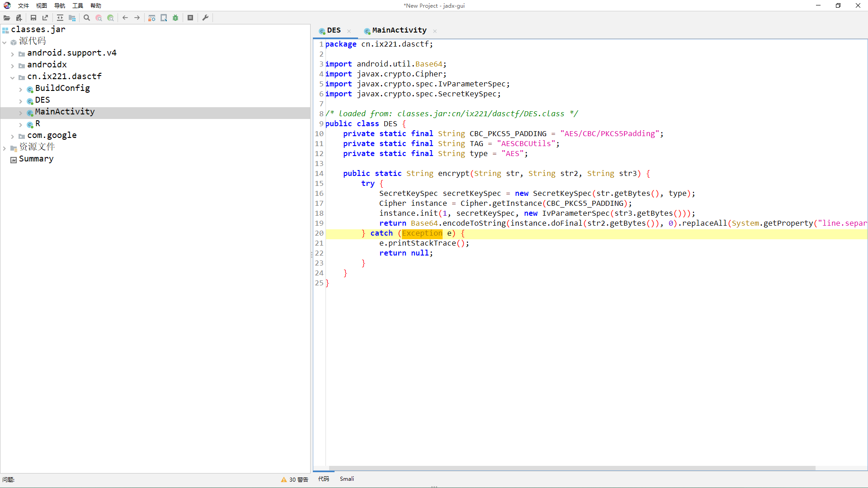Open the Summary tree item

(x=36, y=159)
